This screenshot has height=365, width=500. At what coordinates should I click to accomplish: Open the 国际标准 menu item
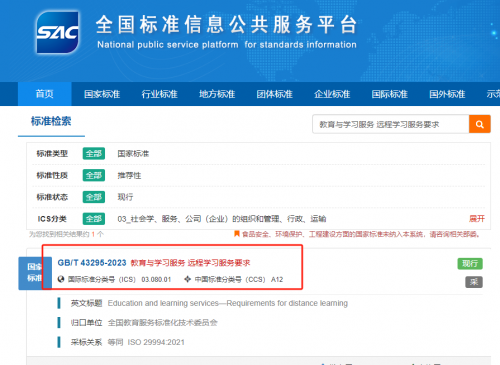coord(390,94)
